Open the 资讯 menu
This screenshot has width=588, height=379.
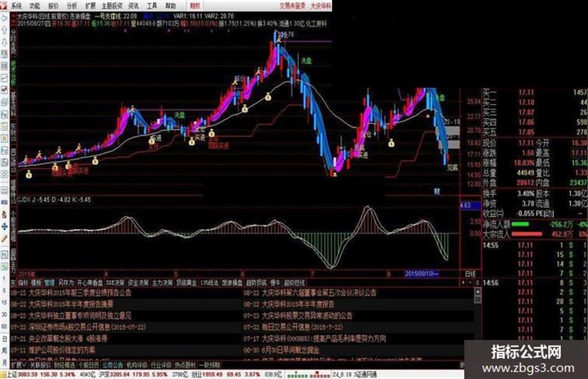pyautogui.click(x=133, y=6)
